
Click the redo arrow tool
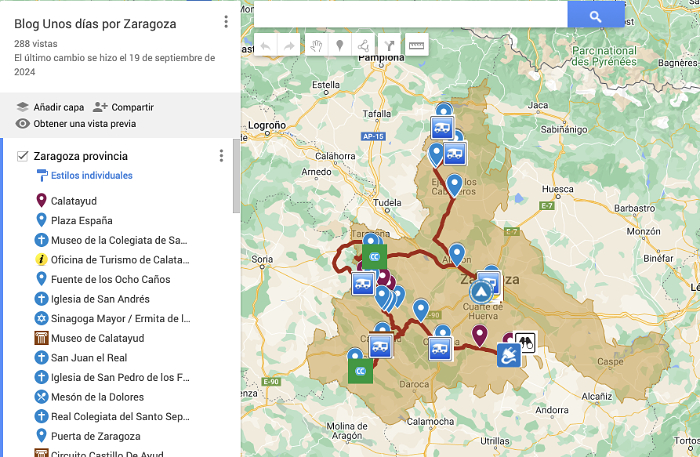tap(289, 45)
